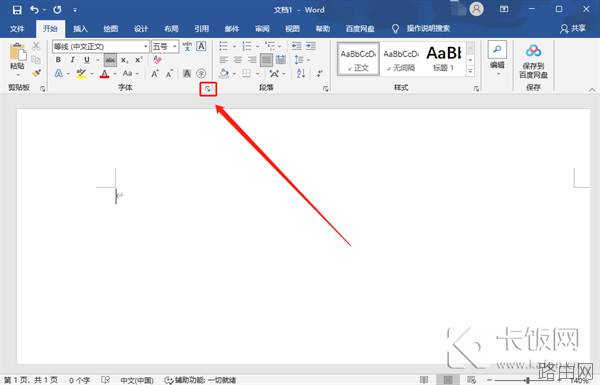Toggle Subscript formatting

point(124,60)
